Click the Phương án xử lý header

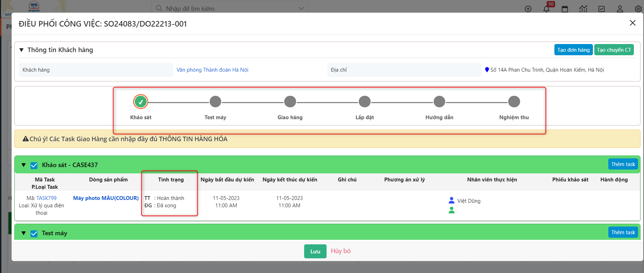[x=405, y=179]
